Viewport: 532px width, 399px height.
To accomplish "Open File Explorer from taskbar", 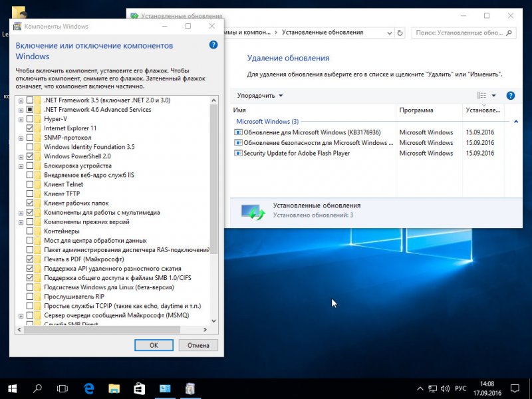I will point(114,388).
